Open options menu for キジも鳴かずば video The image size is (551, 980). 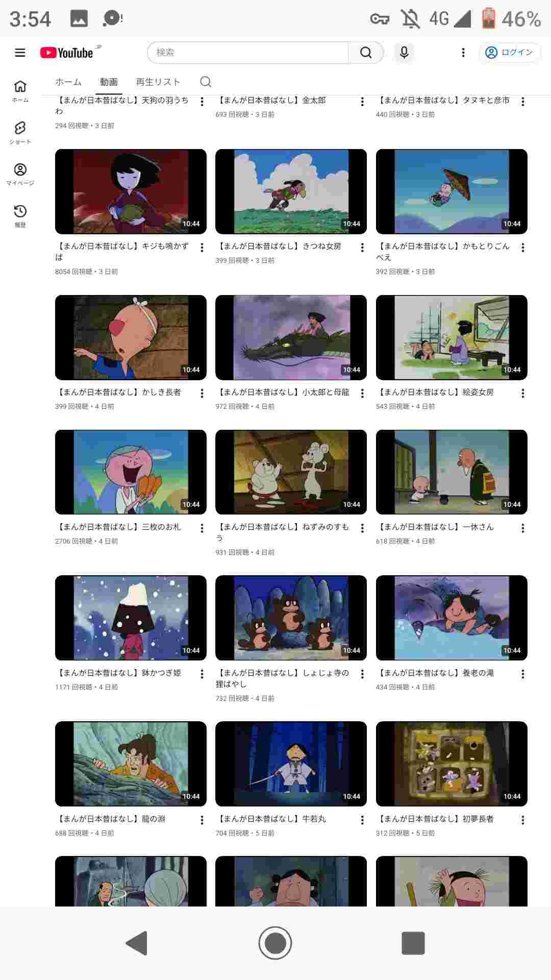(202, 248)
